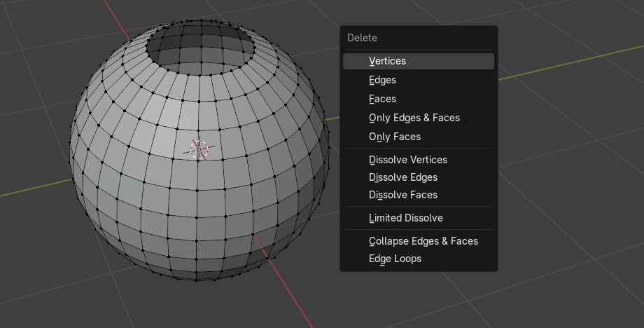Viewport: 644px width, 328px height.
Task: Choose Only Edges & Faces
Action: click(414, 118)
